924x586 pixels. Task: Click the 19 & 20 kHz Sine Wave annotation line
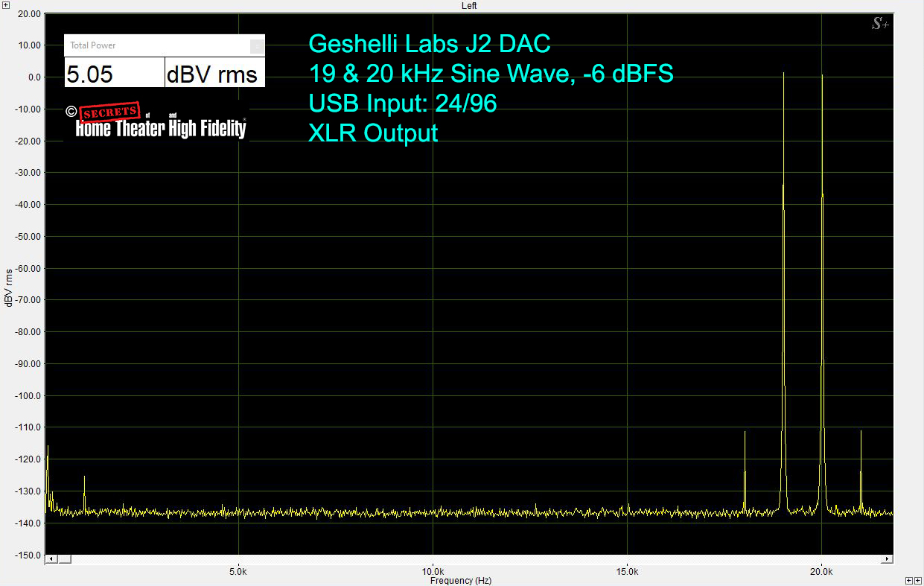491,74
